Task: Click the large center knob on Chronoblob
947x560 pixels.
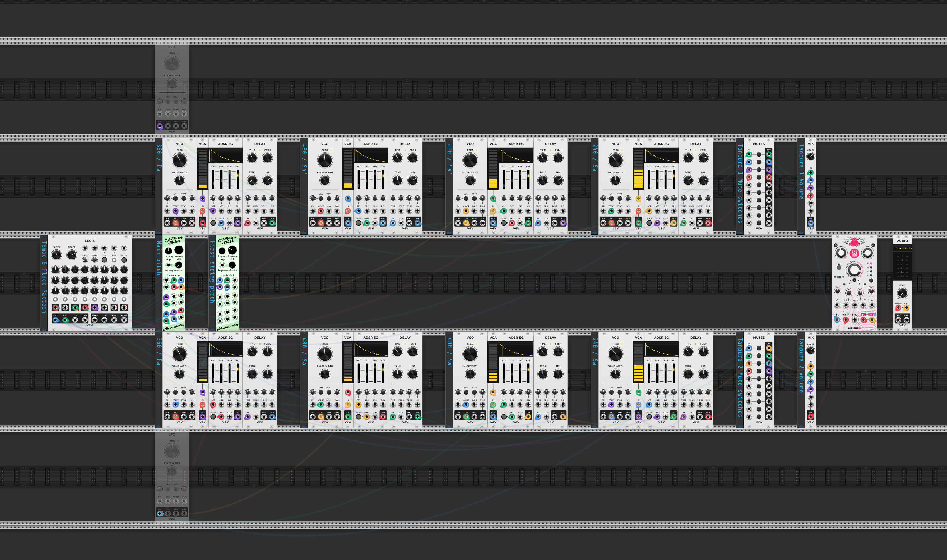Action: click(855, 270)
